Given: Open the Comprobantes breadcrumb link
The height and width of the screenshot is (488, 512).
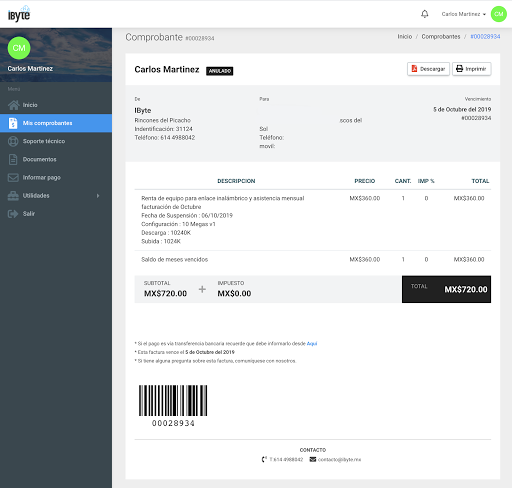Looking at the screenshot, I should point(441,37).
